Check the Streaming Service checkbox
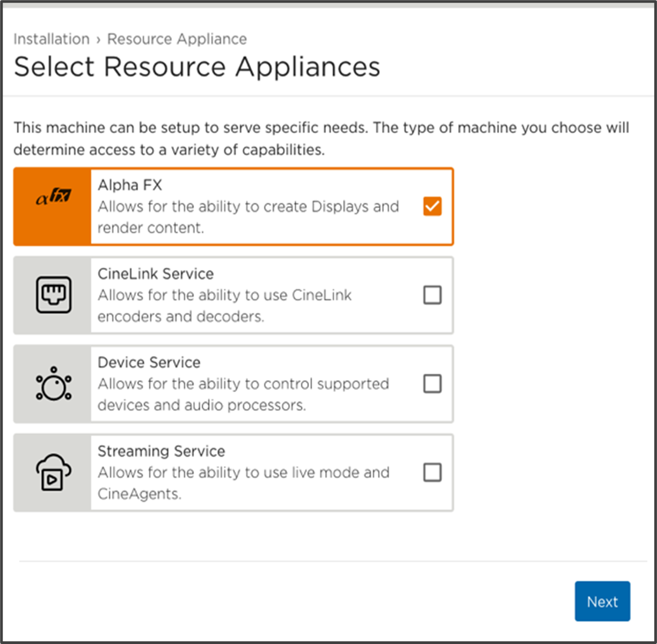Image resolution: width=657 pixels, height=644 pixels. (432, 473)
